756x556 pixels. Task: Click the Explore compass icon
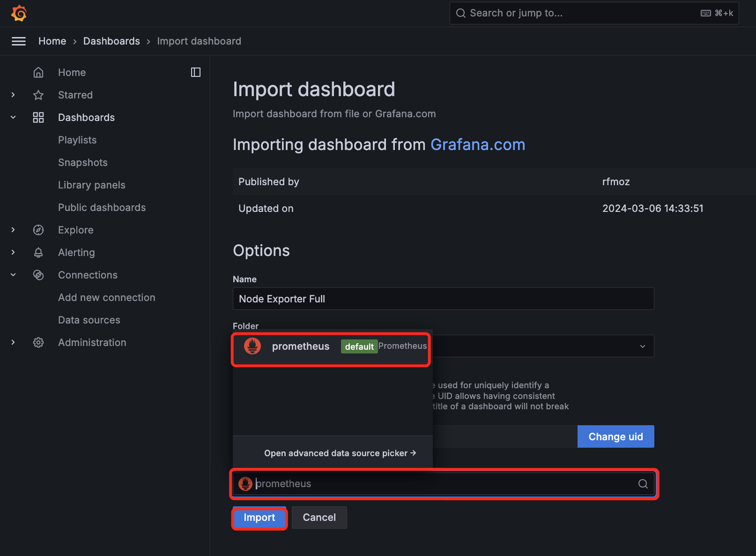click(38, 230)
